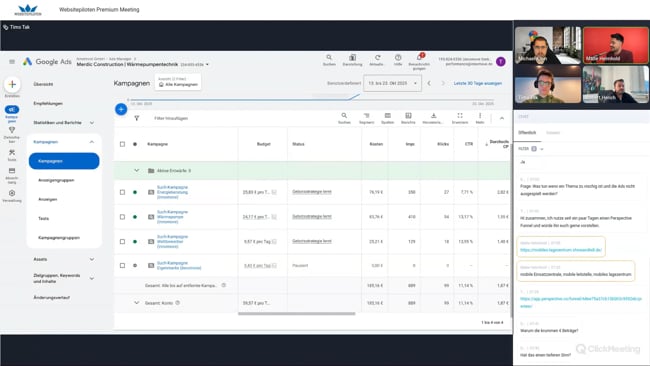
Task: Click the Erweitern fullscreen icon
Action: (460, 116)
